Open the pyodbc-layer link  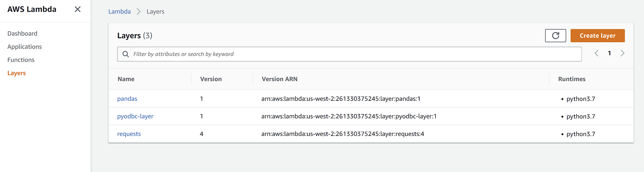[x=135, y=116]
